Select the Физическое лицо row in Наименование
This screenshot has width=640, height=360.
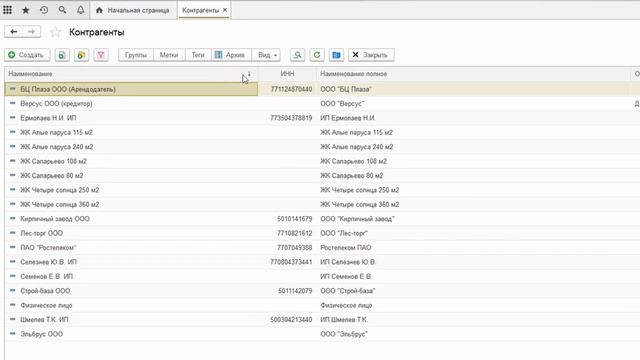point(131,305)
